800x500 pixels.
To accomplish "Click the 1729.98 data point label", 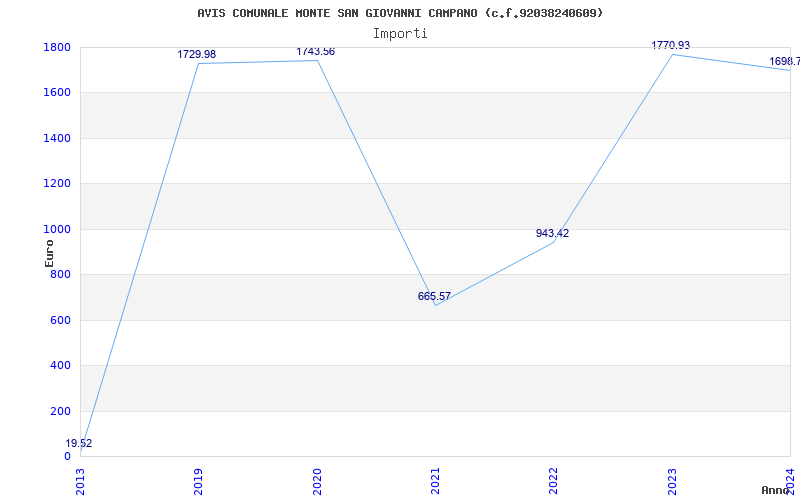I will click(x=196, y=54).
